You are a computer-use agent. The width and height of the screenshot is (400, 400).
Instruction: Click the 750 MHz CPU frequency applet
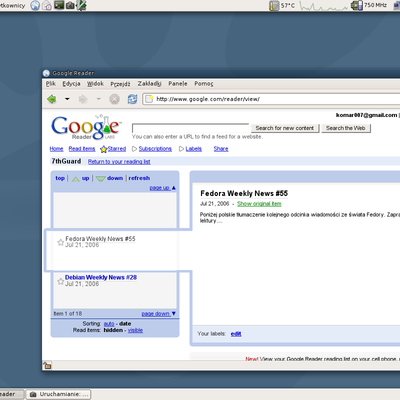pyautogui.click(x=369, y=5)
